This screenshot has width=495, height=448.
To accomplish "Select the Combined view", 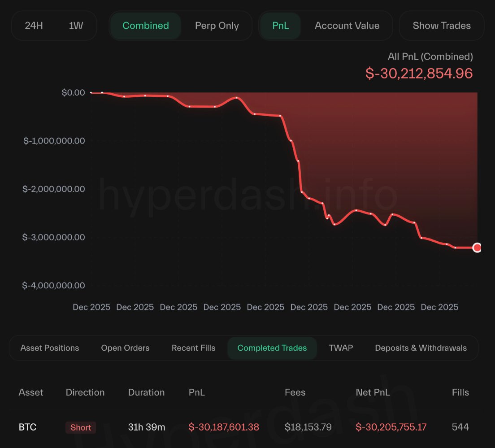I will (x=145, y=26).
